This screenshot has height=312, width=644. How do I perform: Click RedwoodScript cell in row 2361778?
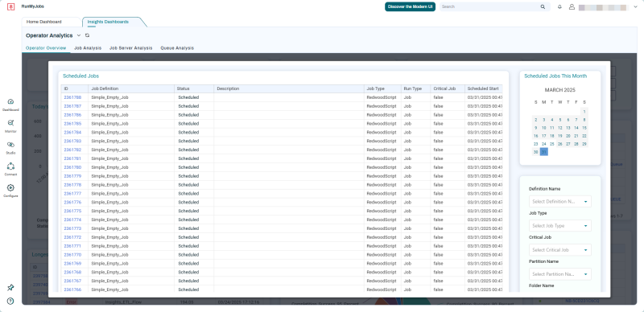pos(382,185)
